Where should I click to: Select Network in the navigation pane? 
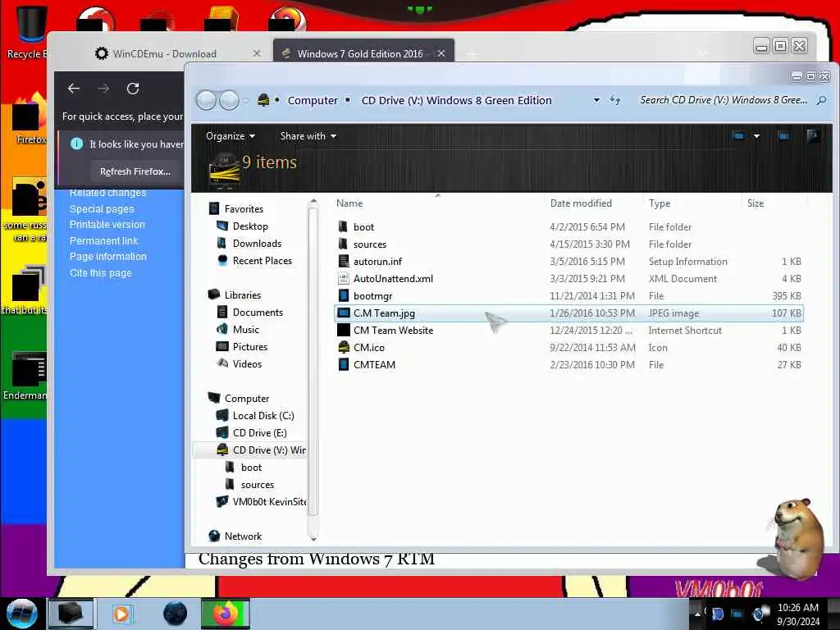[x=243, y=536]
